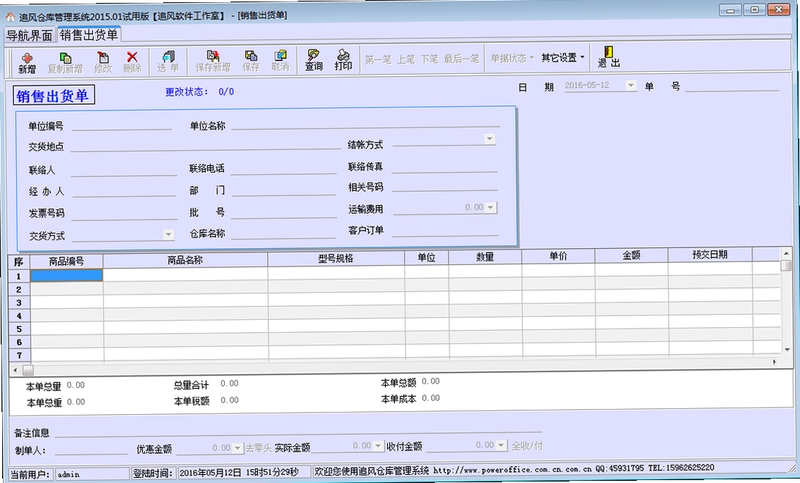Select the highlighted 商品编号 cell in row 1
Viewport: 800px width, 483px height.
pos(67,275)
